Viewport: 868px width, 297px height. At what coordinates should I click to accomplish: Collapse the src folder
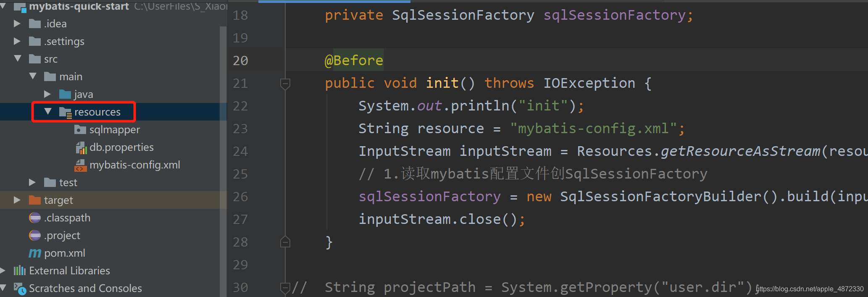17,59
